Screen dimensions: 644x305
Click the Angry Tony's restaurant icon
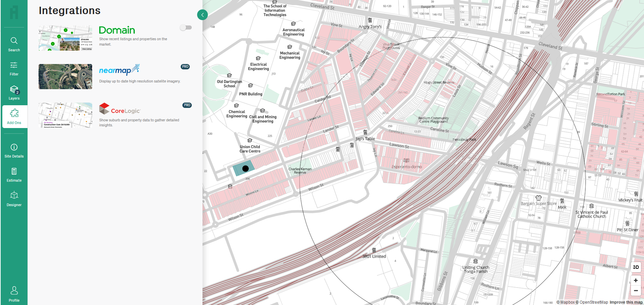coord(370,20)
